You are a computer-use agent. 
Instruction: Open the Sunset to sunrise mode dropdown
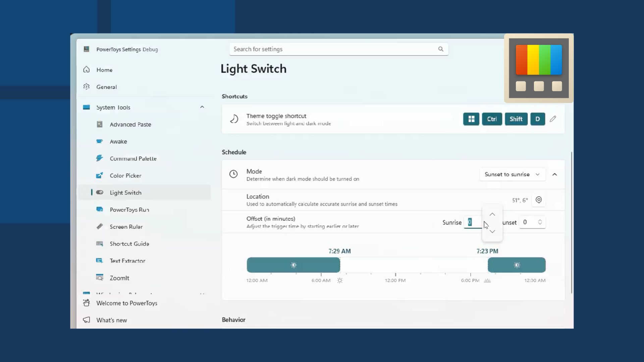click(x=512, y=174)
